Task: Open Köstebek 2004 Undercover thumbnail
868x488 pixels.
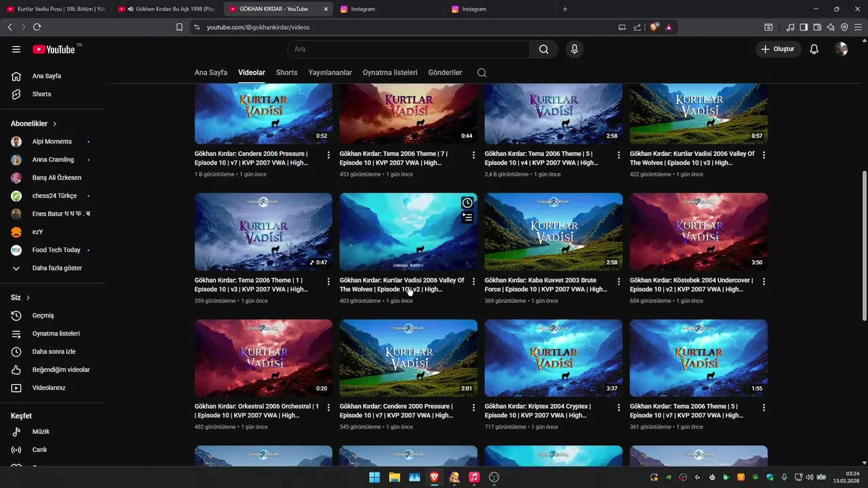Action: [x=698, y=232]
